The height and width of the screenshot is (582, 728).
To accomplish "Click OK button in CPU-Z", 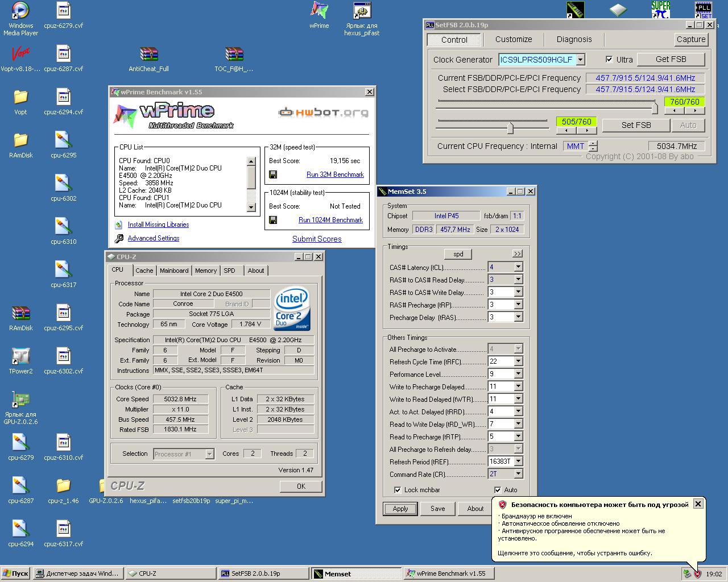I will click(x=301, y=486).
